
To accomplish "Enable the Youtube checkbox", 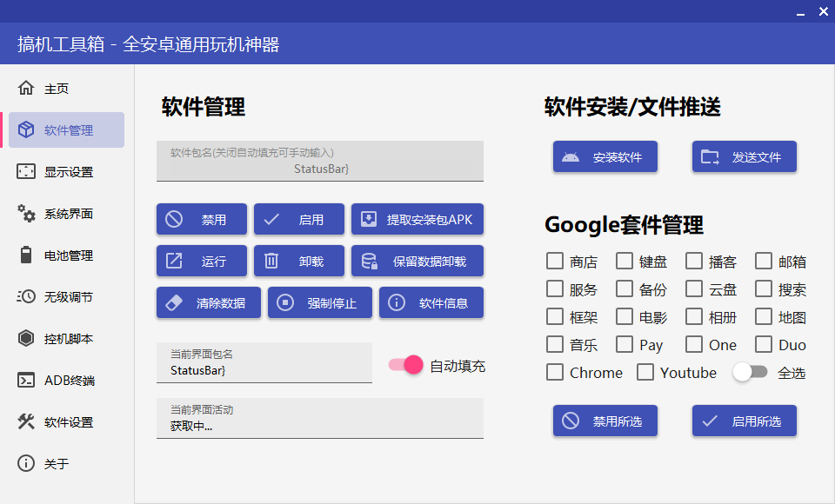I will point(645,372).
